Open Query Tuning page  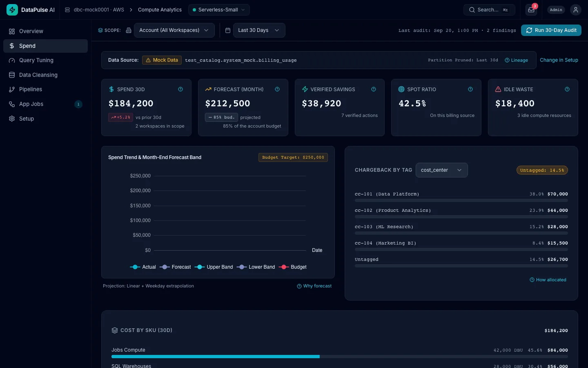coord(45,61)
